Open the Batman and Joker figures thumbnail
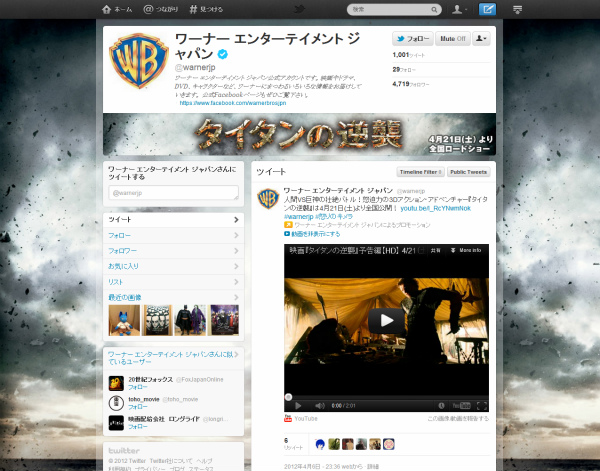This screenshot has width=600, height=471. coord(190,320)
